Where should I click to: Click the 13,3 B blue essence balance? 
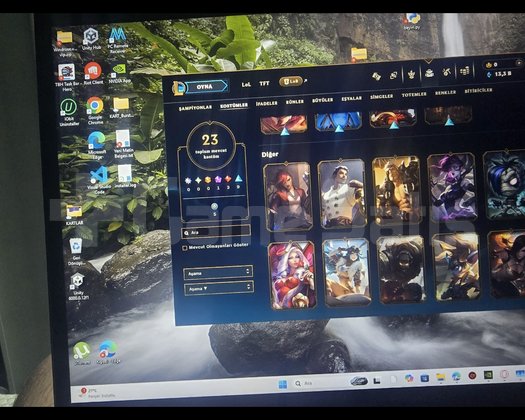pyautogui.click(x=500, y=74)
